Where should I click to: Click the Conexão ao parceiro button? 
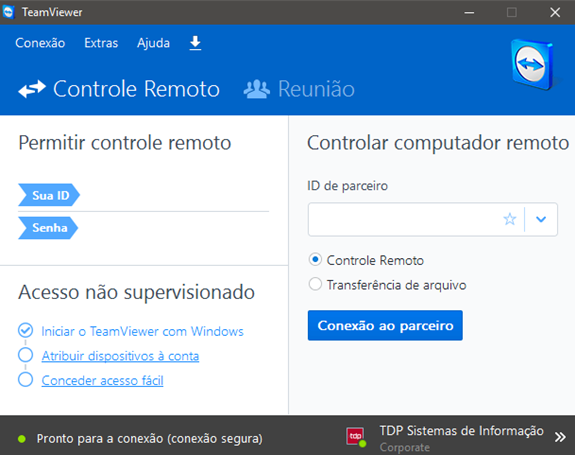(x=385, y=326)
